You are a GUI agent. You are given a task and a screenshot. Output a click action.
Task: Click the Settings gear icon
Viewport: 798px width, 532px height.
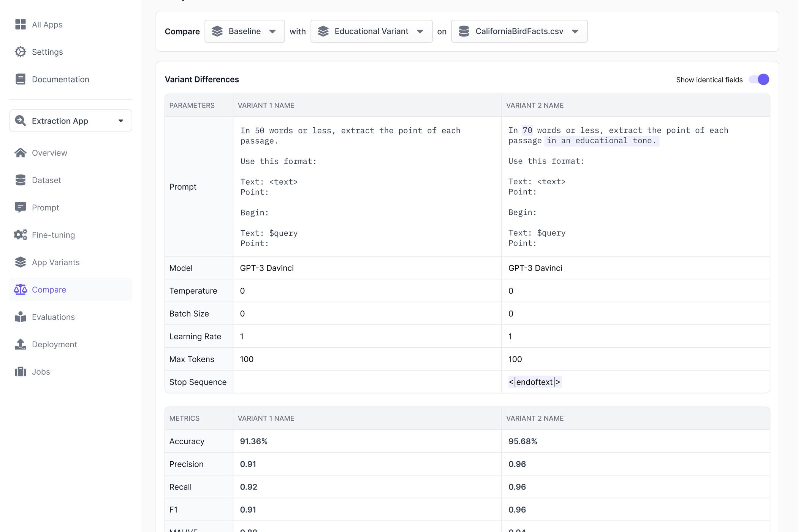click(21, 52)
